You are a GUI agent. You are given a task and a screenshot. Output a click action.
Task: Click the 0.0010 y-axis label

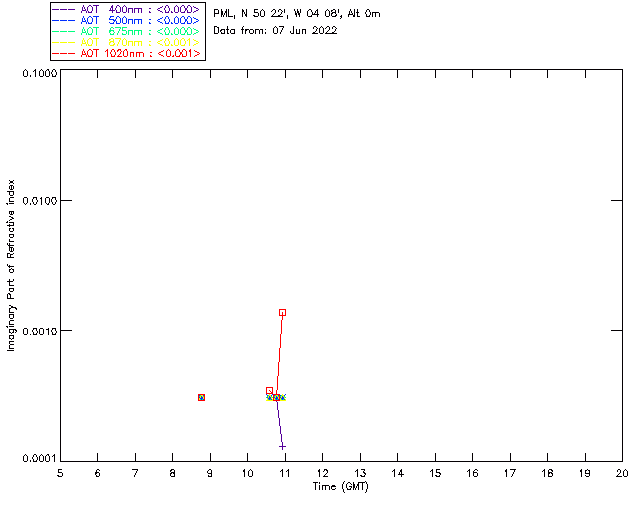[39, 331]
